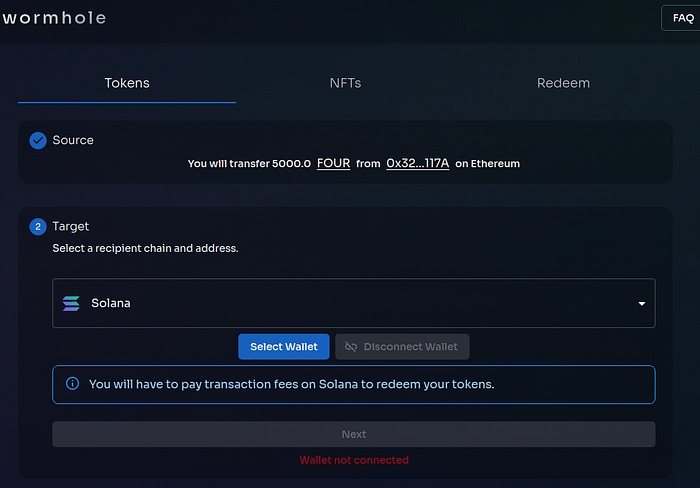700x488 pixels.
Task: Switch to the Tokens tab
Action: click(x=127, y=83)
